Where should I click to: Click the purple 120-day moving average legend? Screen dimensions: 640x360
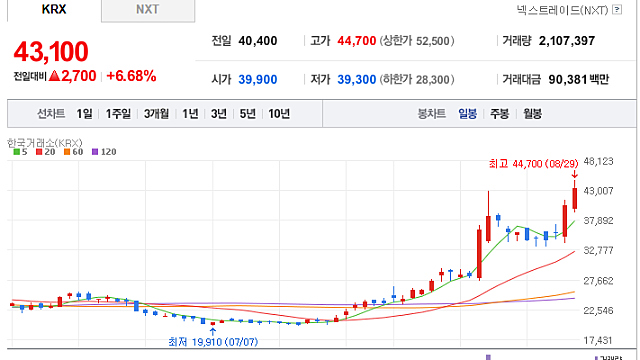click(x=104, y=152)
